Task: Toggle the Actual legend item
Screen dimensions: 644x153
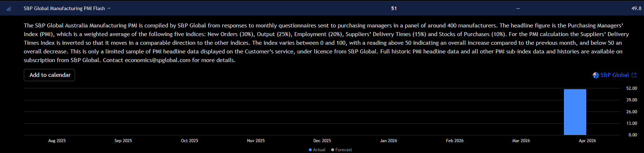Action: 317,150
